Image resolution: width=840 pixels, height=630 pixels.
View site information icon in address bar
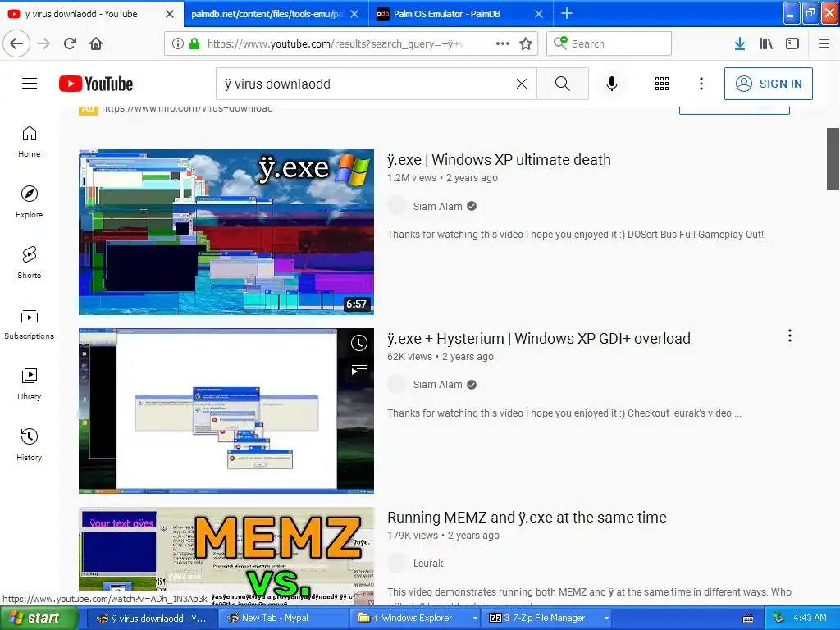[x=177, y=43]
